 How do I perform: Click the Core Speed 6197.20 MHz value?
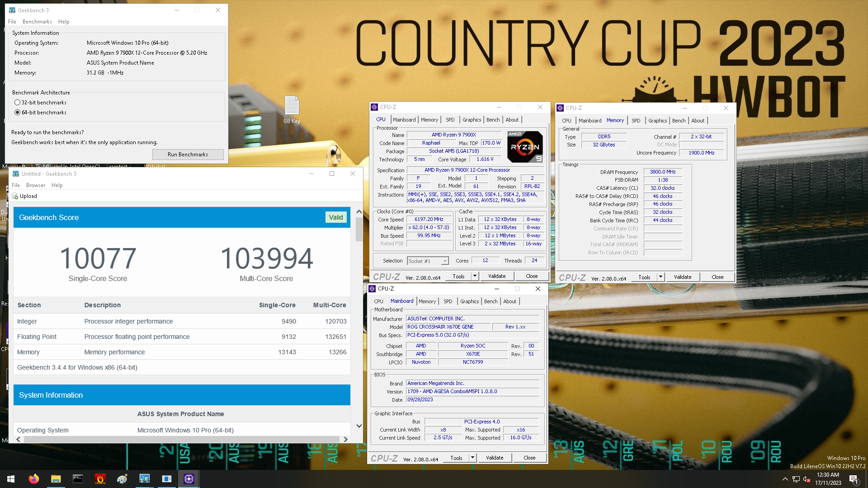pyautogui.click(x=429, y=219)
